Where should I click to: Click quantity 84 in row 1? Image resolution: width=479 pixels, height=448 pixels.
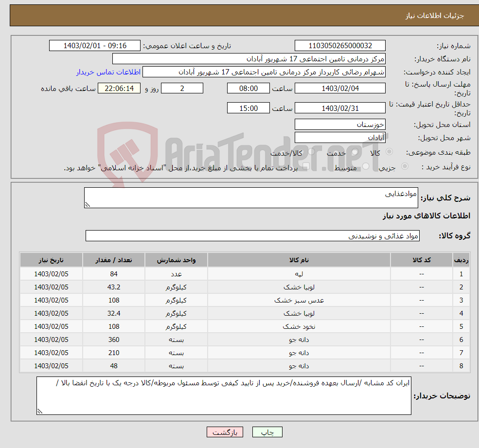114,274
